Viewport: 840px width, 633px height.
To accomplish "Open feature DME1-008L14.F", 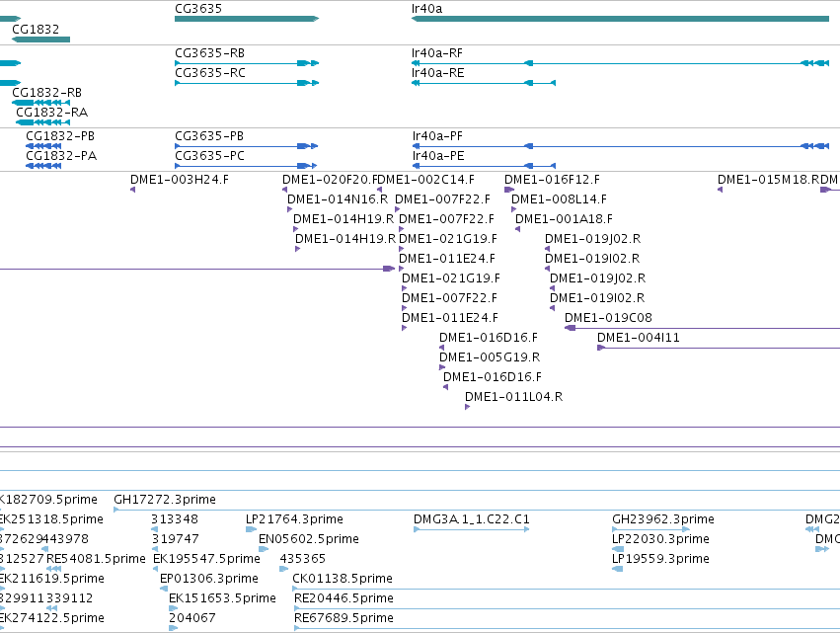I will [560, 199].
